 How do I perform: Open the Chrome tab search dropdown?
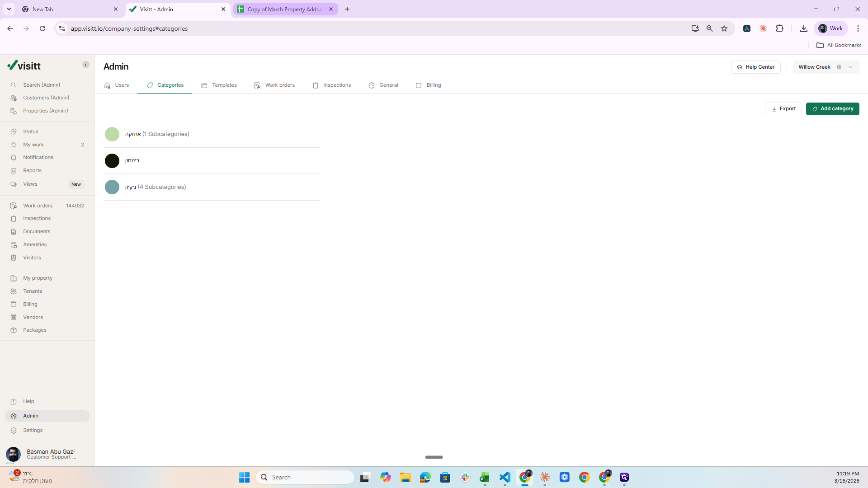tap(9, 9)
